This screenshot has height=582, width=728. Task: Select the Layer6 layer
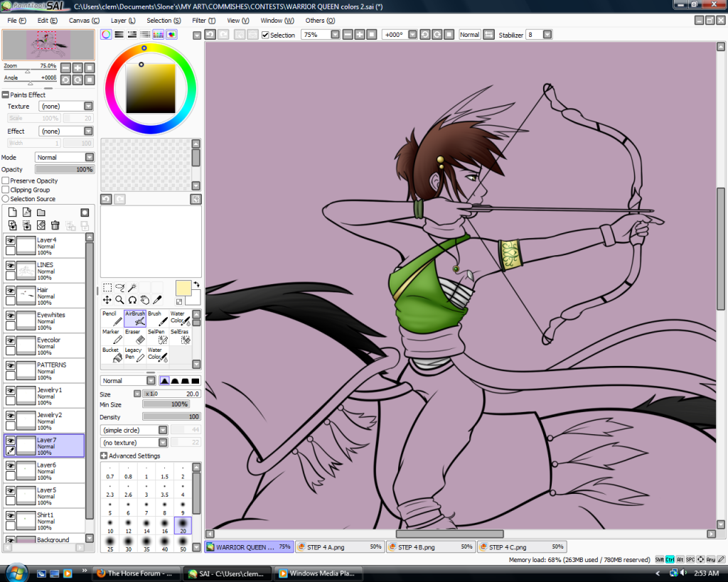click(45, 470)
